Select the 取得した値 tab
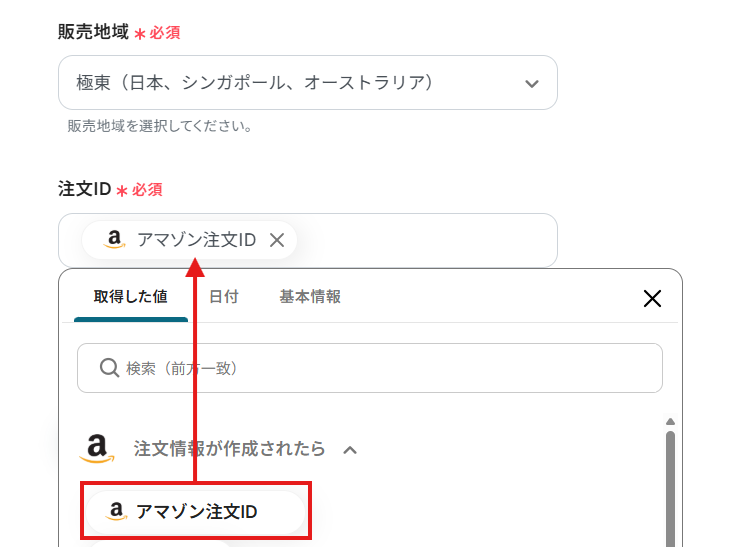 pyautogui.click(x=131, y=297)
